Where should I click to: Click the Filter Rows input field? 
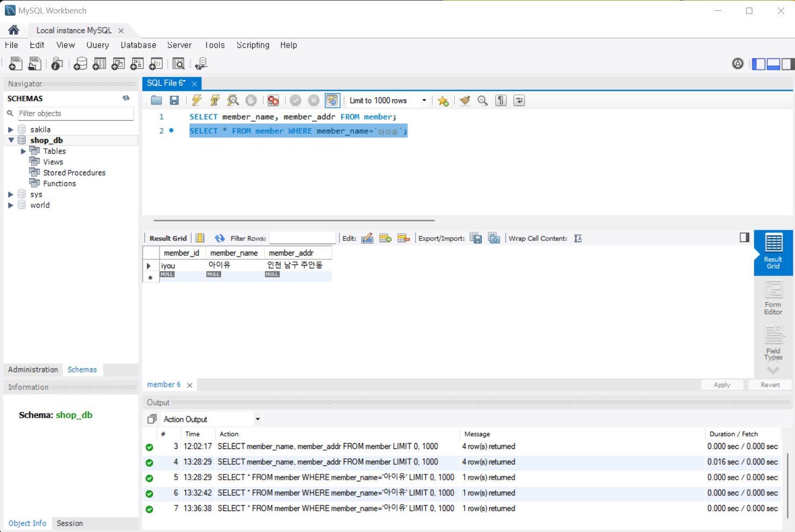(302, 238)
